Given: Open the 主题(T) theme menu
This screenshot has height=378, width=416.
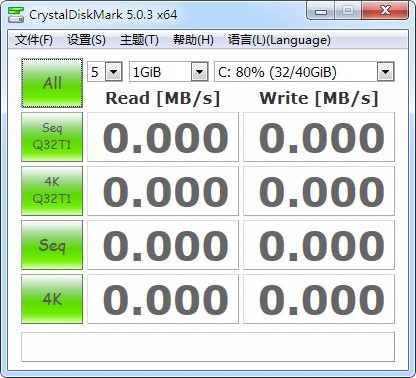Looking at the screenshot, I should point(139,40).
